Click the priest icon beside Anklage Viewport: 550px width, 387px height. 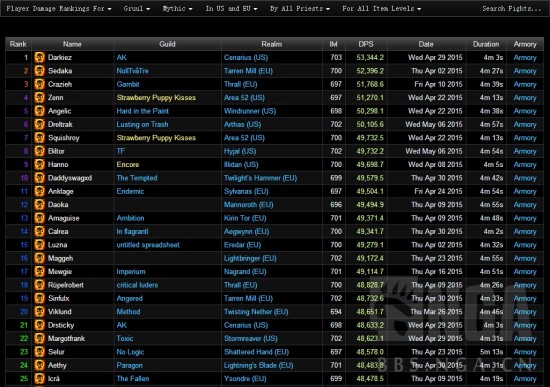(39, 191)
